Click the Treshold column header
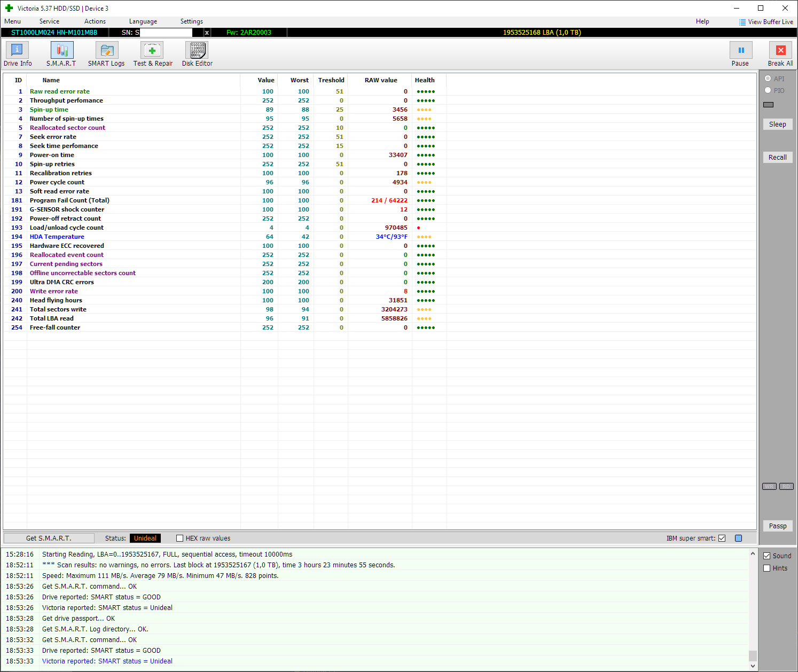This screenshot has width=798, height=672. (x=331, y=80)
